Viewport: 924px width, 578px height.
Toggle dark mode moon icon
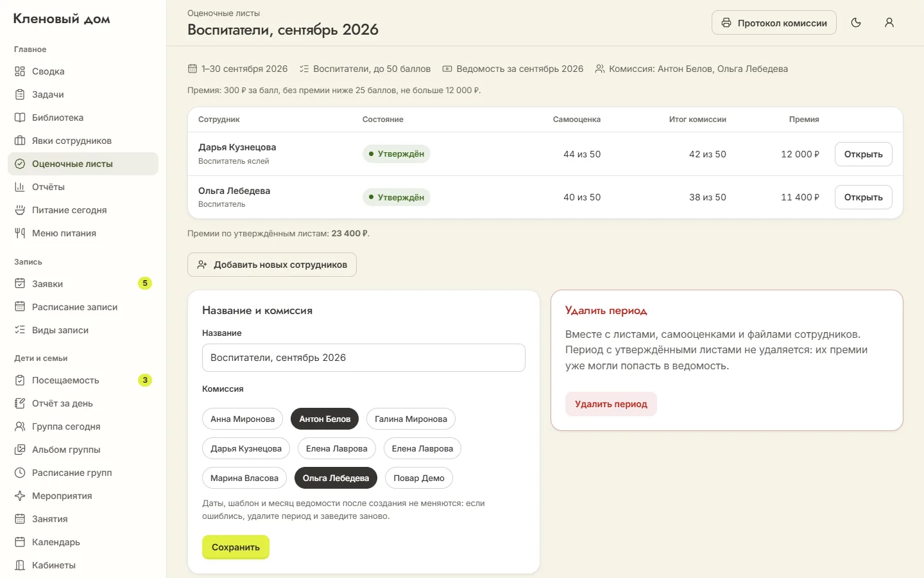pos(856,22)
